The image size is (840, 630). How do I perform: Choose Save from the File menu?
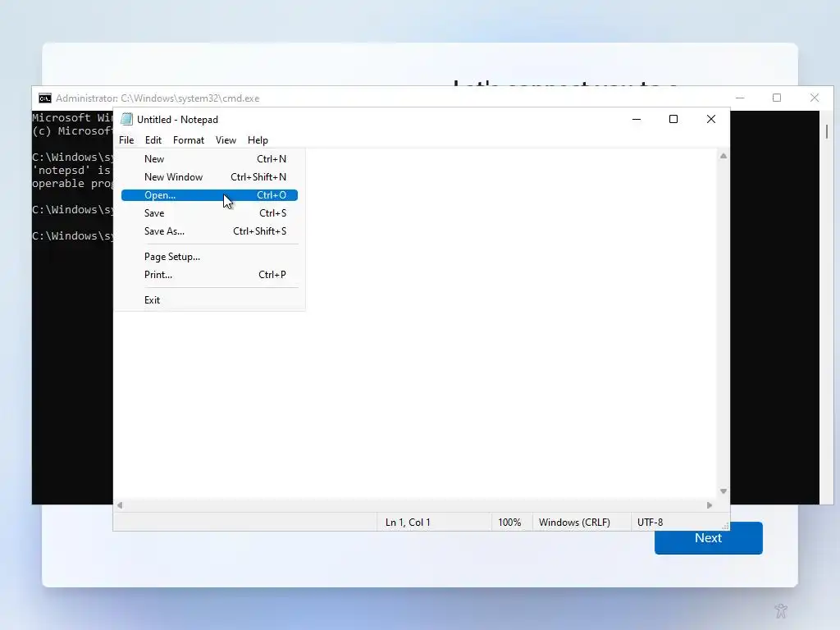[209, 213]
